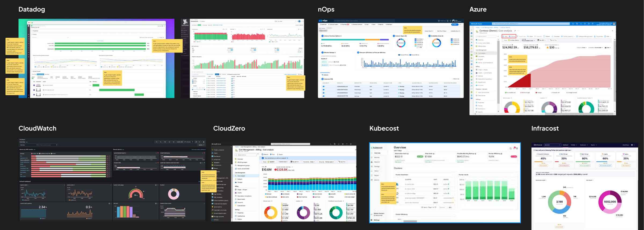
Task: Select the Azure section heading
Action: 478,9
